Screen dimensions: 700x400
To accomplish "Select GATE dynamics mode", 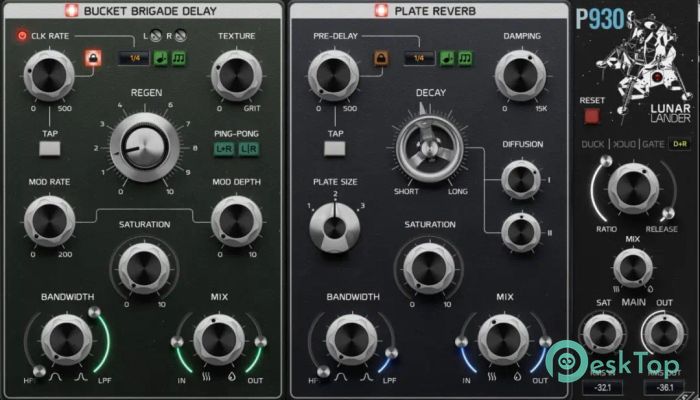I will point(653,144).
